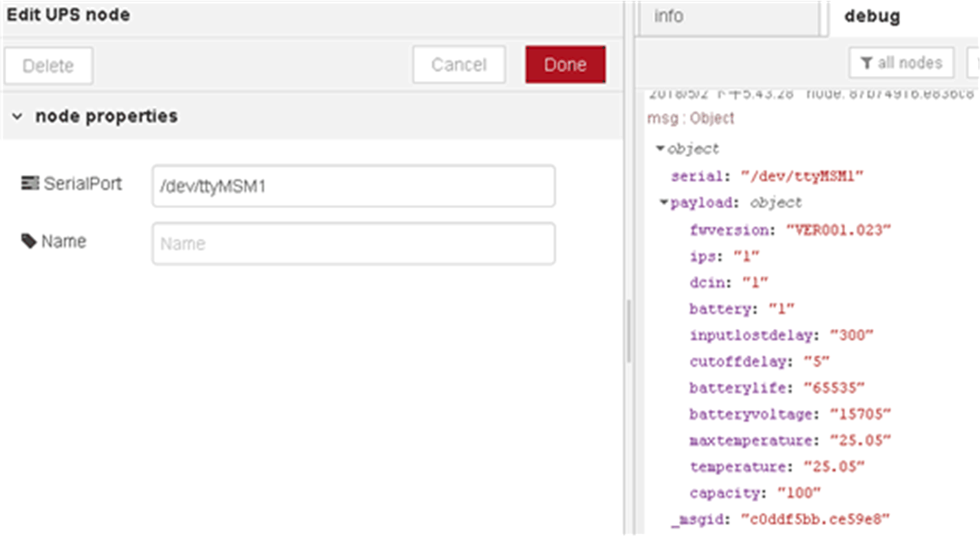This screenshot has height=536, width=980.
Task: Delete the UPS node
Action: tap(48, 66)
